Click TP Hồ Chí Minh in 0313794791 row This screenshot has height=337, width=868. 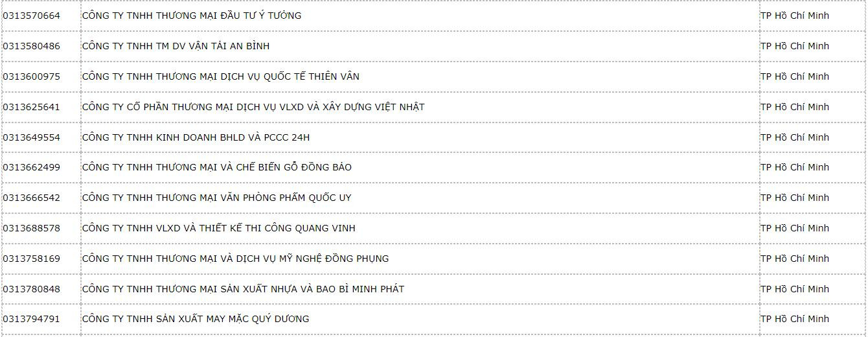794,319
